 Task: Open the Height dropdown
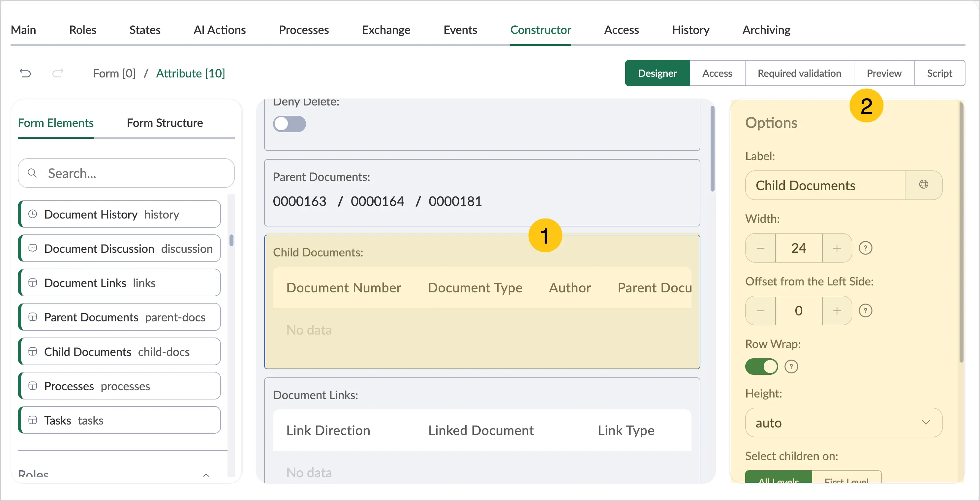843,423
